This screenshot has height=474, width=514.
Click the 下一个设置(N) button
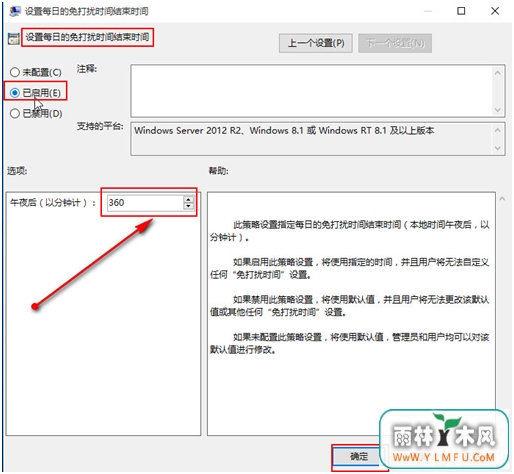tap(395, 43)
